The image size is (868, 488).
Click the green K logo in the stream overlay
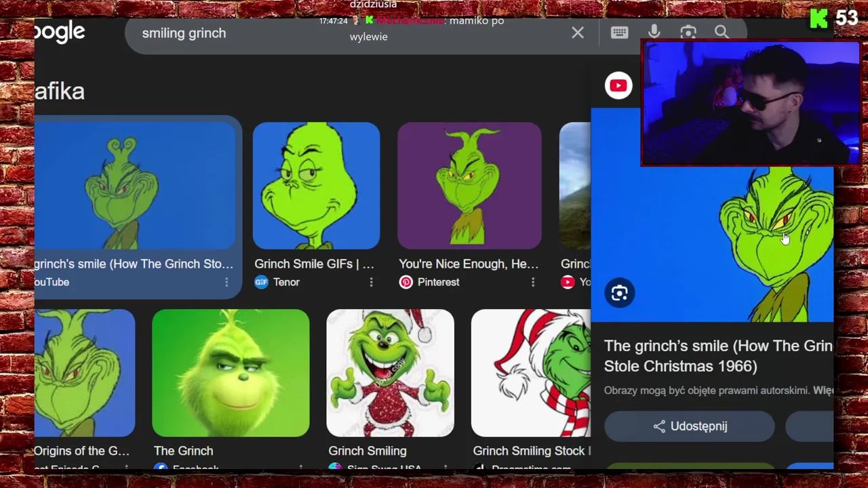818,18
